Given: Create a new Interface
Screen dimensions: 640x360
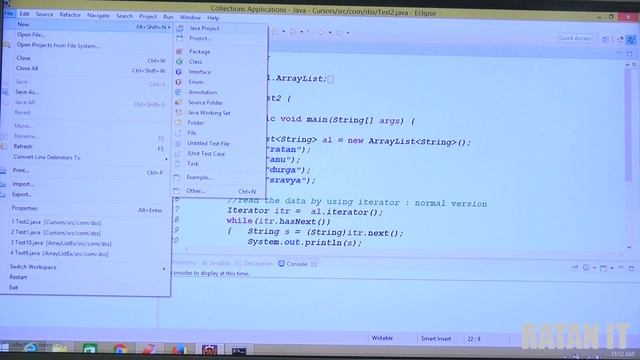Looking at the screenshot, I should [200, 72].
